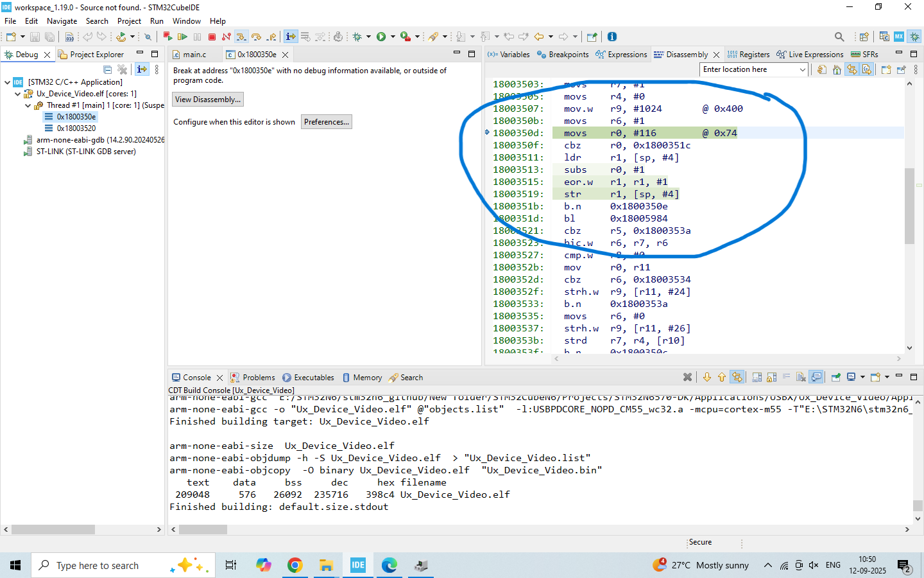Image resolution: width=924 pixels, height=578 pixels.
Task: Open the STM32CubeMX perspective icon top-right
Action: coord(898,37)
